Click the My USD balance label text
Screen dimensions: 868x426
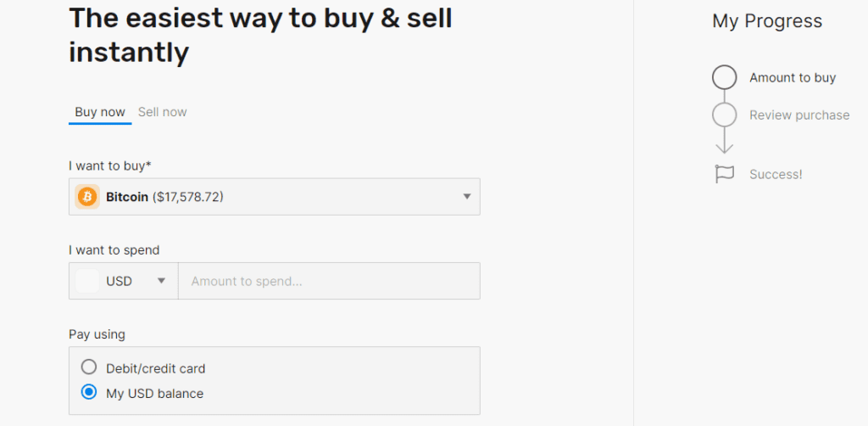click(154, 393)
